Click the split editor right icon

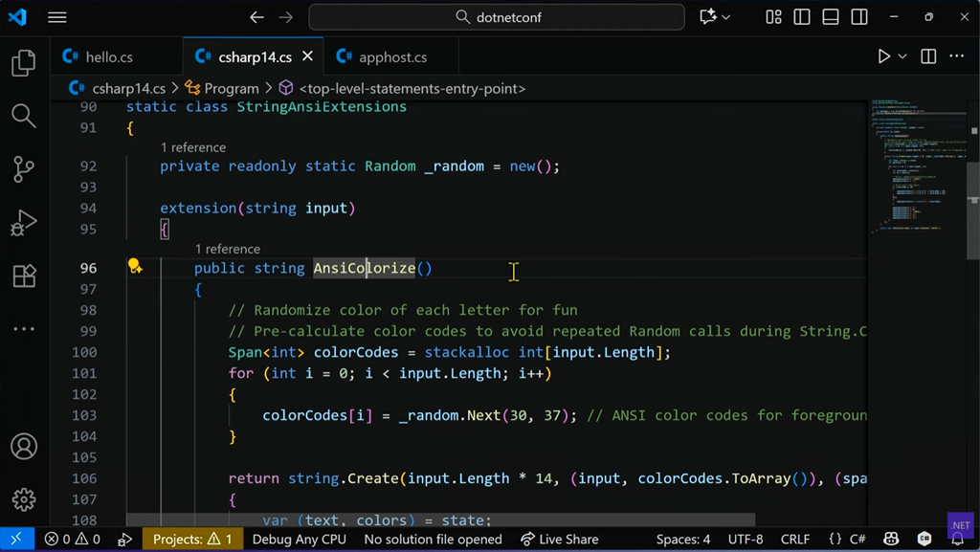click(x=928, y=56)
